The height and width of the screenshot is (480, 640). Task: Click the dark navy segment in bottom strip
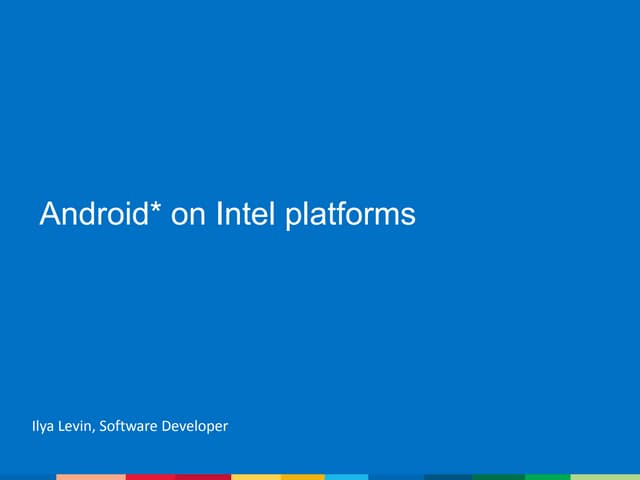point(447,477)
